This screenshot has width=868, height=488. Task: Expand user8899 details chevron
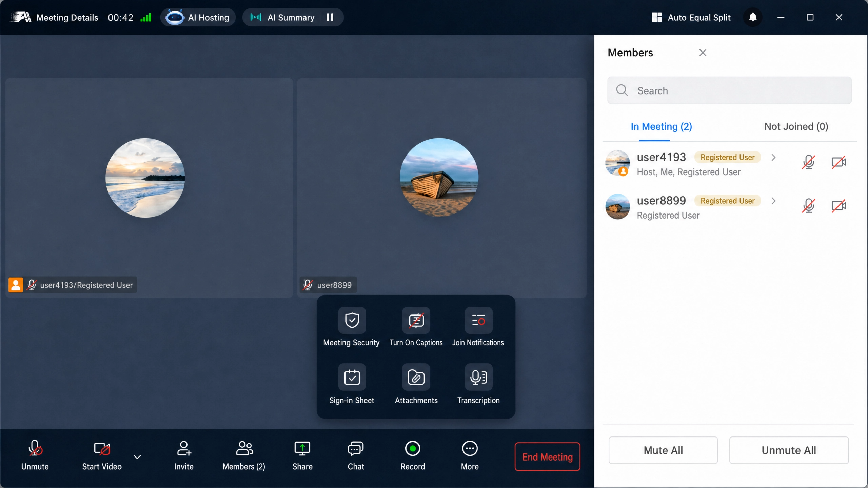773,201
